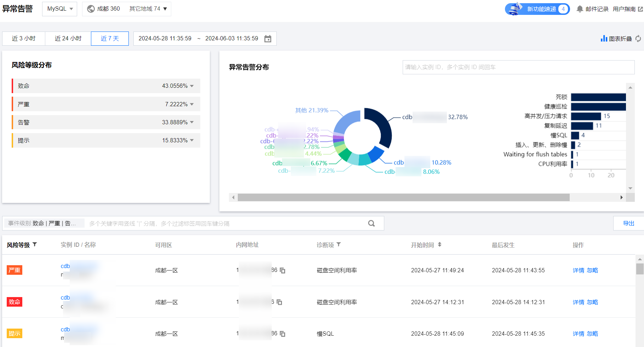644x347 pixels.
Task: Expand the 致命 risk level row
Action: point(192,86)
